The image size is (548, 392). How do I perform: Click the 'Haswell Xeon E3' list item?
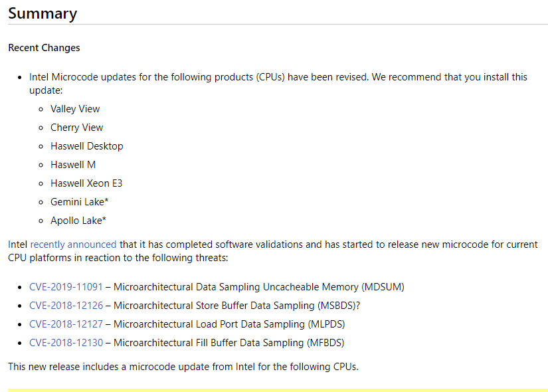86,183
